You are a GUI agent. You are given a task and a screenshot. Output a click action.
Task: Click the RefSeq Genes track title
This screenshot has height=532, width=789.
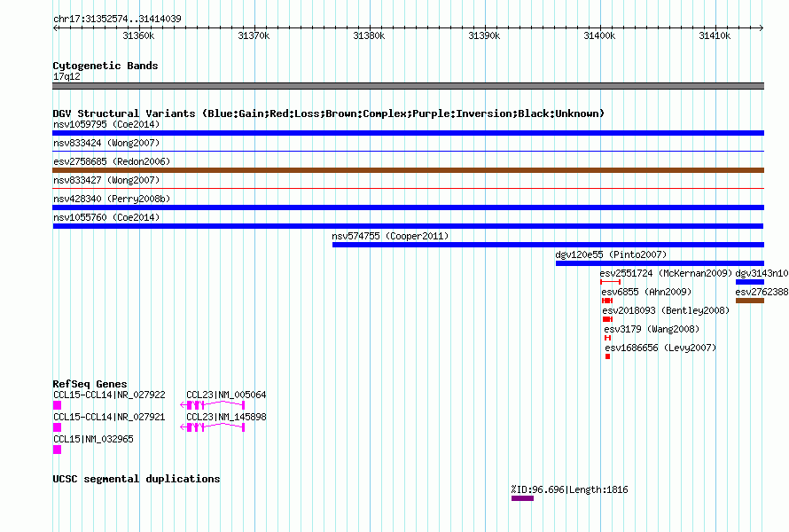pos(90,384)
